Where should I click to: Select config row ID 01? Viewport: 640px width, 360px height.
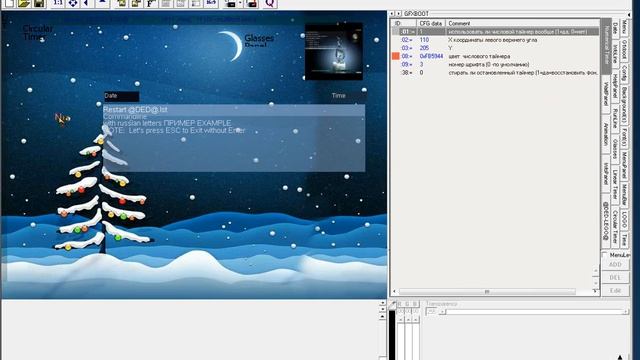(x=495, y=31)
